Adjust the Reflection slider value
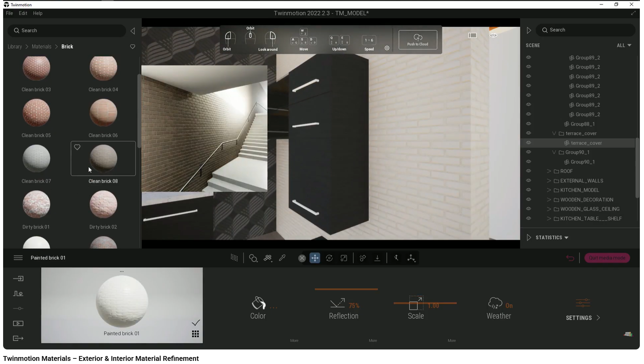The image size is (644, 364). coord(346,289)
